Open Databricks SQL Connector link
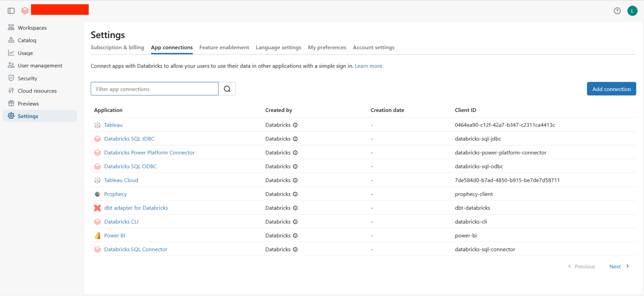Screen dimensions: 644x296 [136, 249]
